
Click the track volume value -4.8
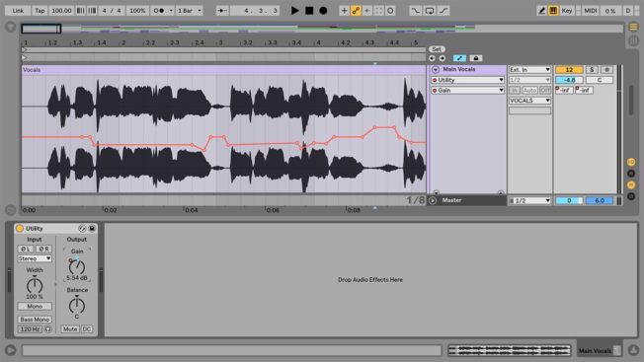coord(569,80)
